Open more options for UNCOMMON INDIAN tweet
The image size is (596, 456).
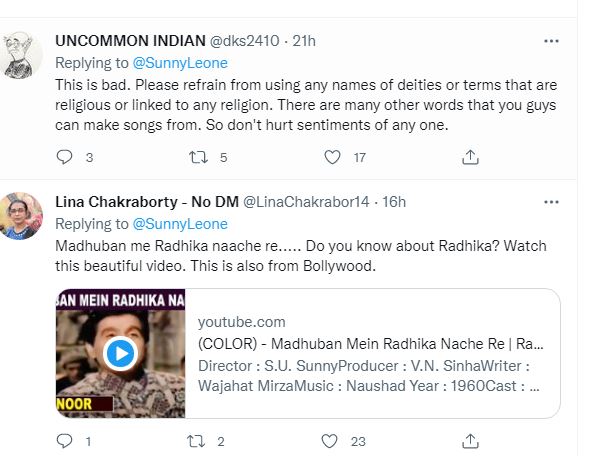click(551, 41)
